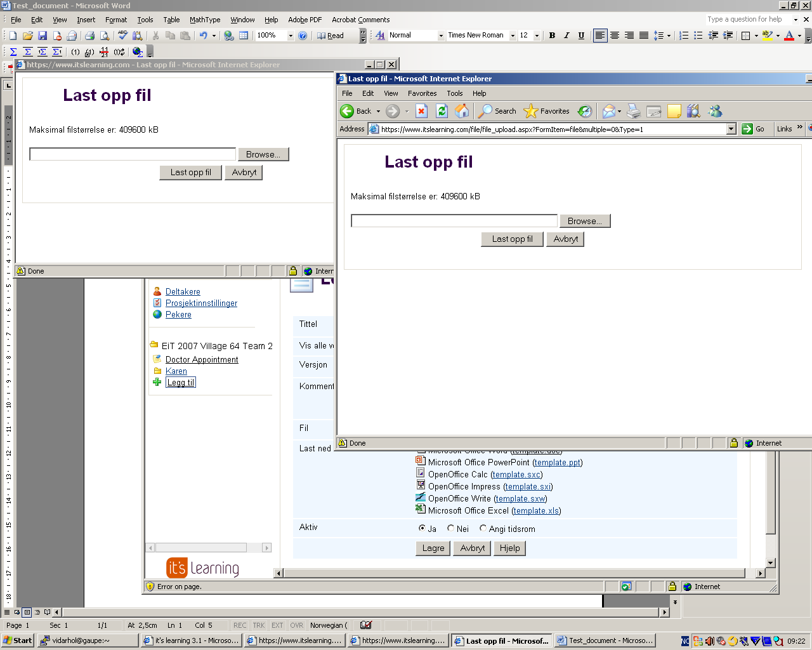The width and height of the screenshot is (812, 650).
Task: Click Browse... in the background upload window
Action: [x=263, y=154]
